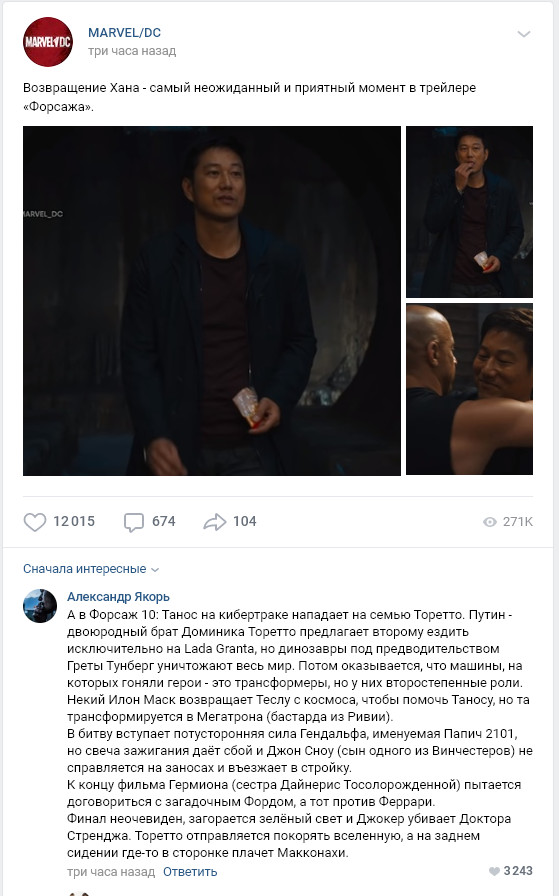
Task: Open the large Han photo
Action: [x=212, y=301]
